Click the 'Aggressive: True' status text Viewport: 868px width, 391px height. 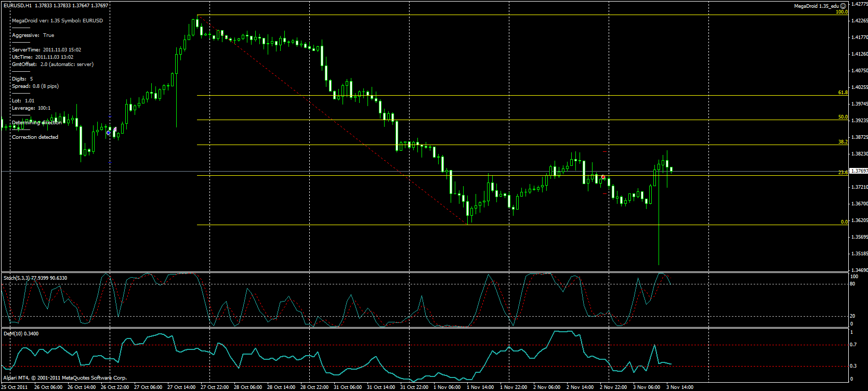click(33, 35)
